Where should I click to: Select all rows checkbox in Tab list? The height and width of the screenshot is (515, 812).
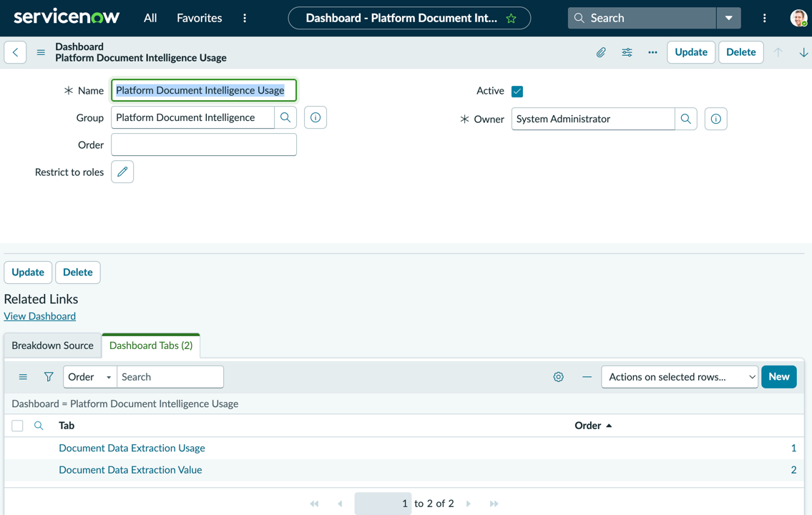pos(17,426)
